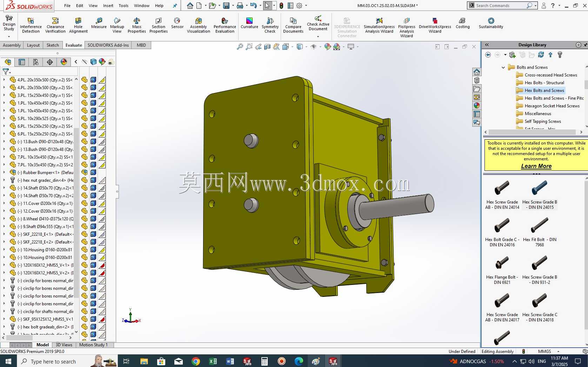
Task: Run Performance Evaluation
Action: pyautogui.click(x=225, y=25)
